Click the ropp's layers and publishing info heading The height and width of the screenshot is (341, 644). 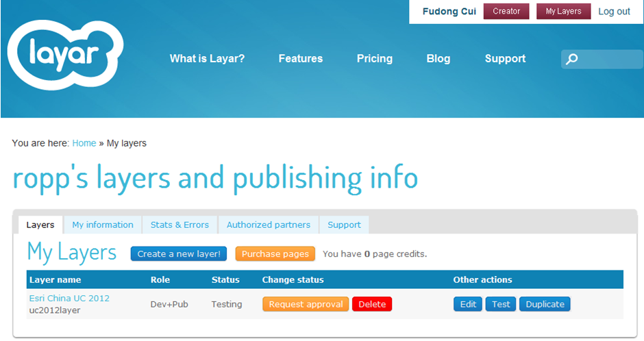tap(215, 179)
